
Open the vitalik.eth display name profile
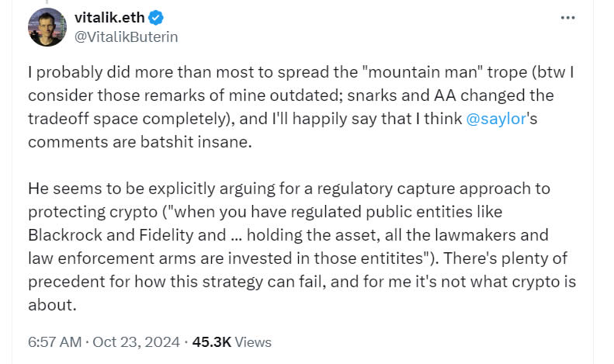[x=107, y=17]
